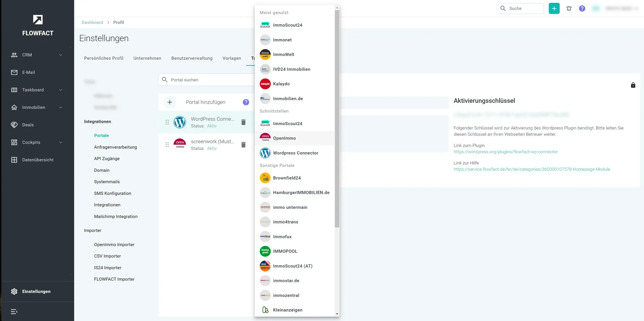Grab WordPress Connector drag handle
The width and height of the screenshot is (644, 321).
167,122
